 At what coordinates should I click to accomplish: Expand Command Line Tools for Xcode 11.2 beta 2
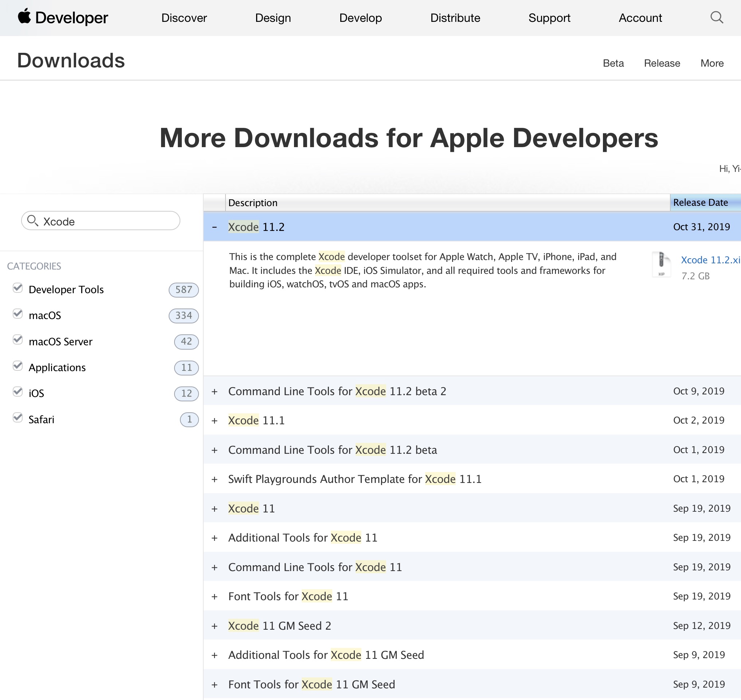(x=215, y=392)
